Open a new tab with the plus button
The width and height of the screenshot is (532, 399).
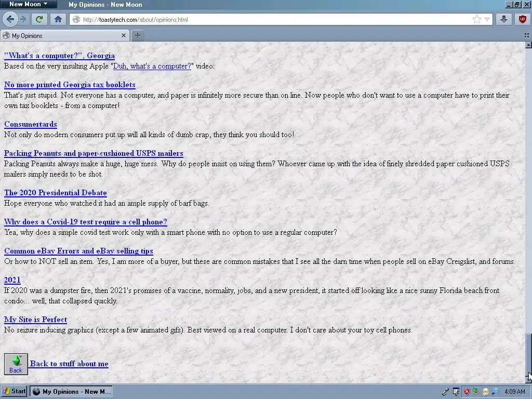click(137, 35)
